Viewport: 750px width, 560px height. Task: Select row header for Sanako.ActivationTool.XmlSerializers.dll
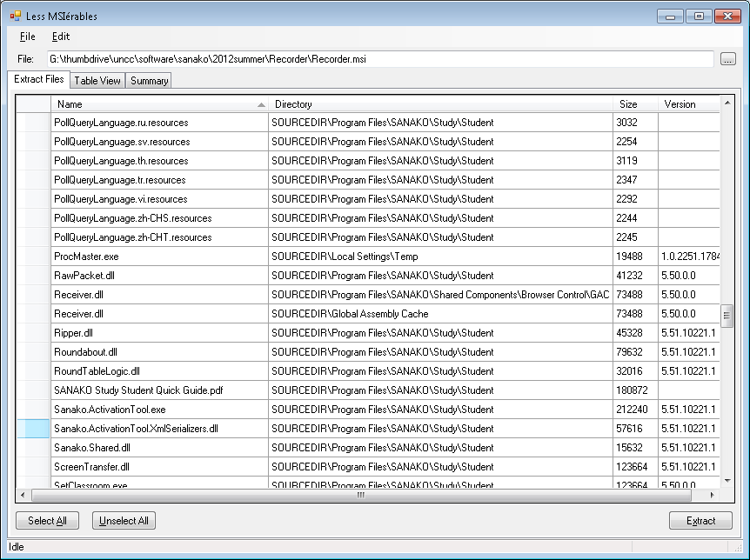pos(34,429)
